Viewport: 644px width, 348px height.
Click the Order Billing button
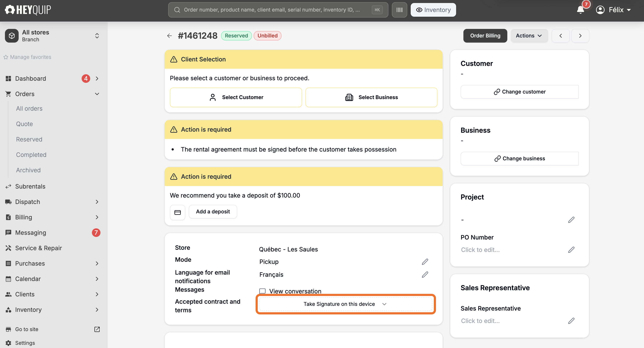pos(485,36)
